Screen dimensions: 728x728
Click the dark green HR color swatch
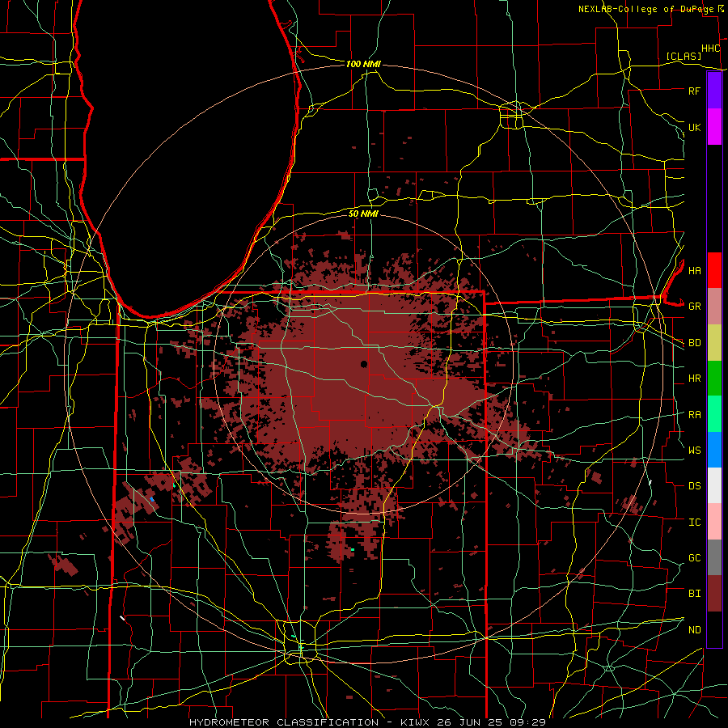pyautogui.click(x=714, y=378)
